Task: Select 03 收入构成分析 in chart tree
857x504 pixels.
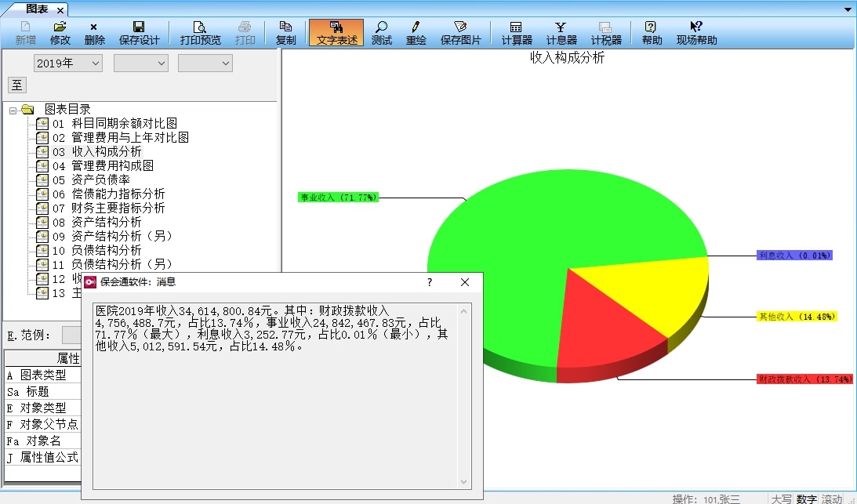Action: 107,151
